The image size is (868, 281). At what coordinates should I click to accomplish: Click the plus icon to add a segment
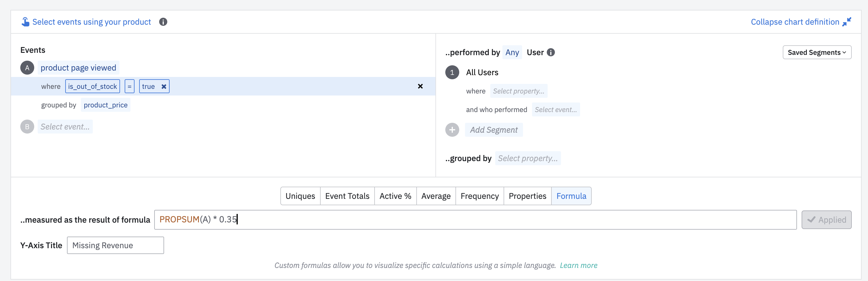pyautogui.click(x=452, y=130)
